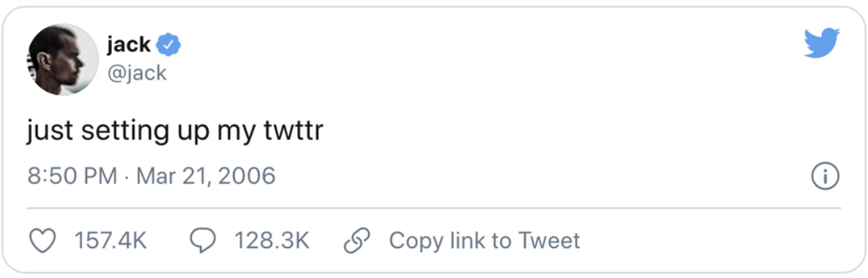
Task: Click the dot separator between time and date
Action: 126,177
